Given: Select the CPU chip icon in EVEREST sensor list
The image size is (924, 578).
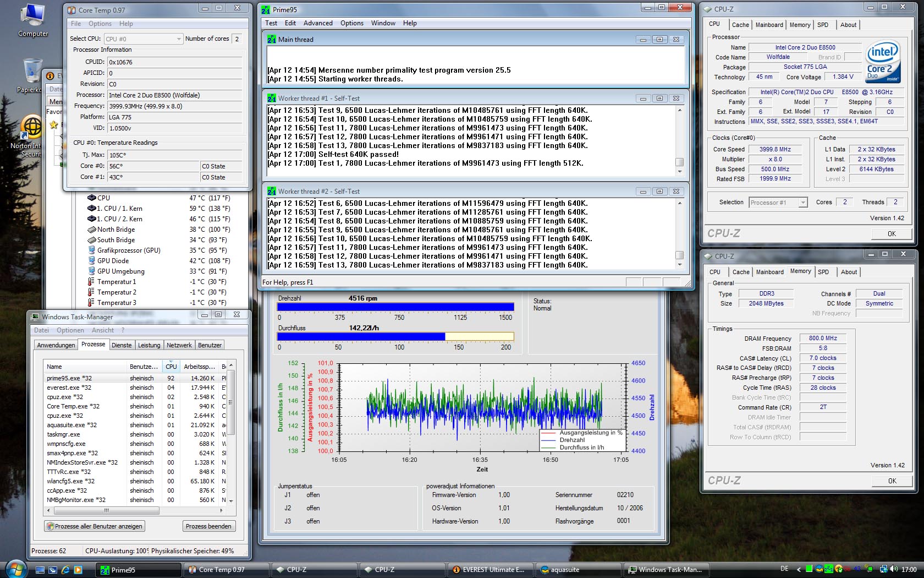Looking at the screenshot, I should 92,198.
